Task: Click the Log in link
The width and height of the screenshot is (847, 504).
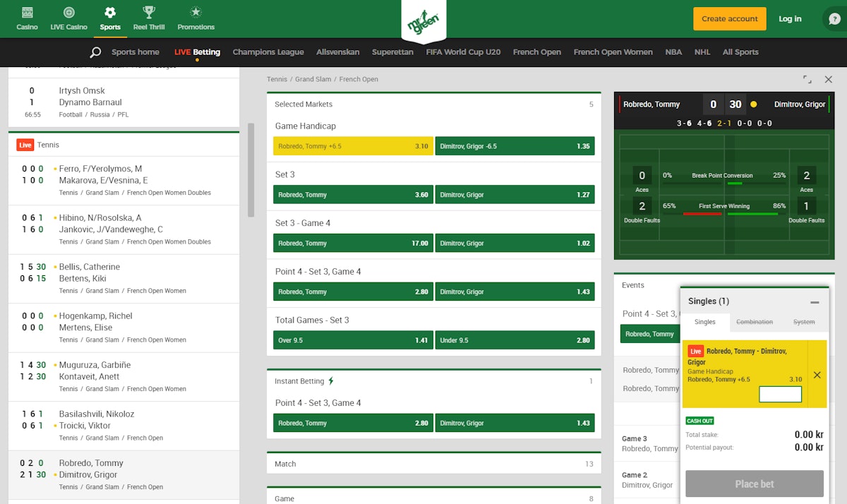Action: [x=790, y=19]
